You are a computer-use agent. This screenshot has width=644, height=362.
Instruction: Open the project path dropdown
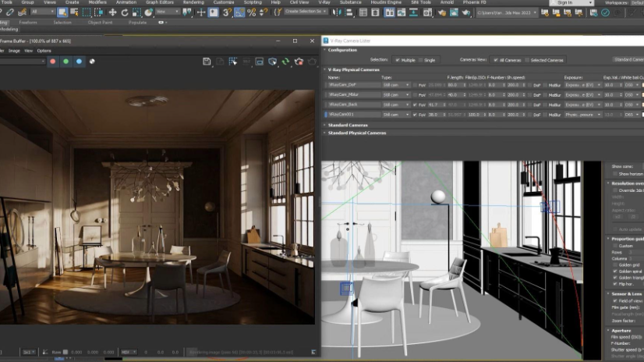507,12
